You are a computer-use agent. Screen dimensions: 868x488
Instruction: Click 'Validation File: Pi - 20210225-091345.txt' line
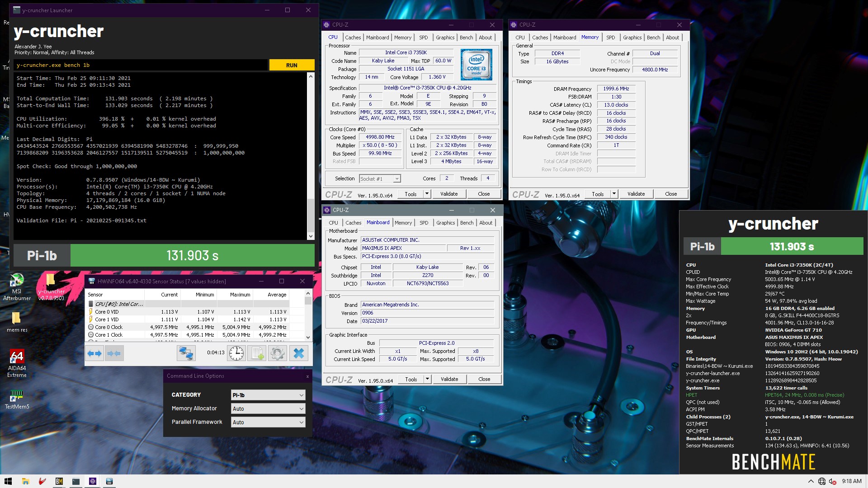81,221
